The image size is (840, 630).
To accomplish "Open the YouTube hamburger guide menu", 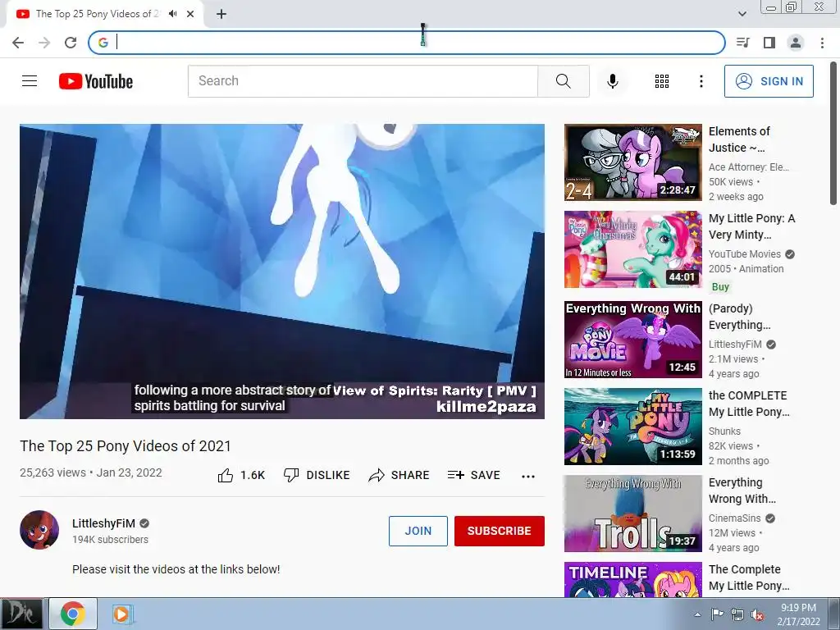I will pyautogui.click(x=30, y=81).
